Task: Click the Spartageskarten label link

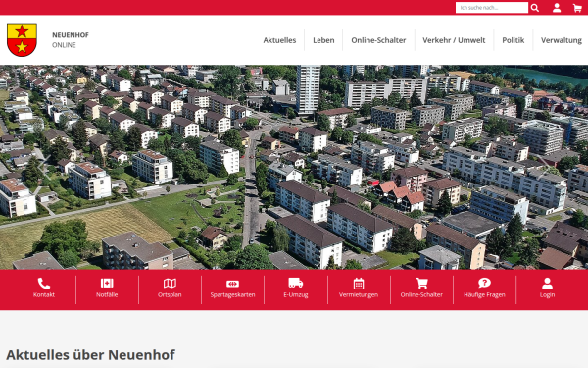Action: pyautogui.click(x=232, y=295)
